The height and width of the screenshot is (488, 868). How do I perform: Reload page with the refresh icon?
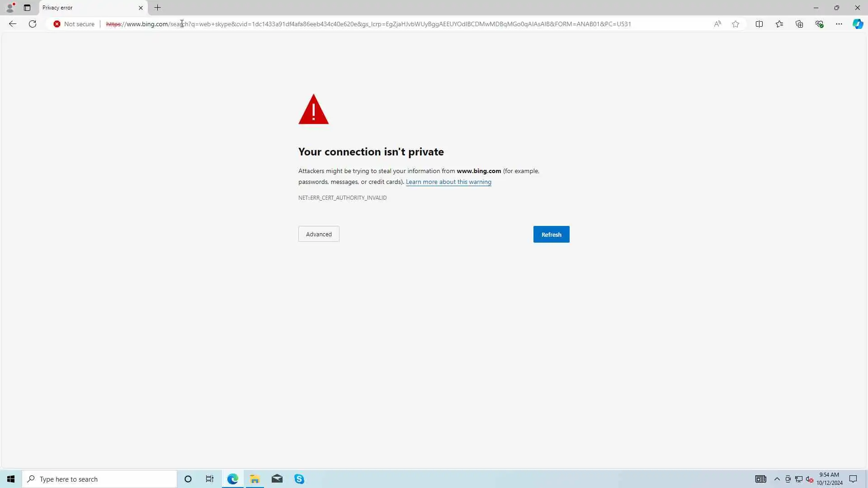[x=33, y=24]
